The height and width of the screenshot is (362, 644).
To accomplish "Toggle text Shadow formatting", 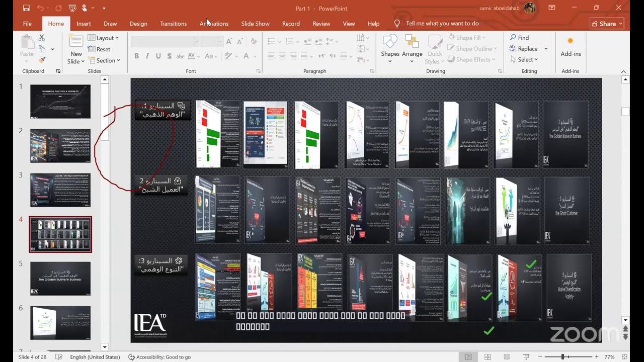I will (169, 56).
